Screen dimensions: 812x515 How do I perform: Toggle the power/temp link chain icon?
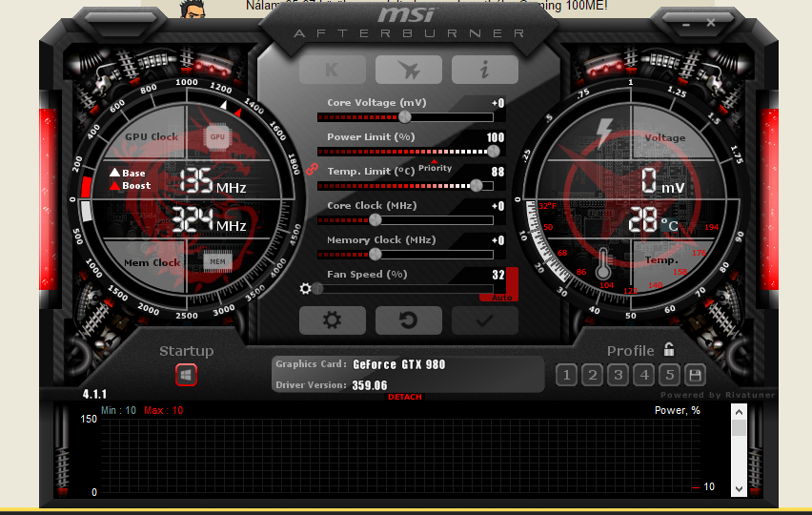pyautogui.click(x=312, y=169)
